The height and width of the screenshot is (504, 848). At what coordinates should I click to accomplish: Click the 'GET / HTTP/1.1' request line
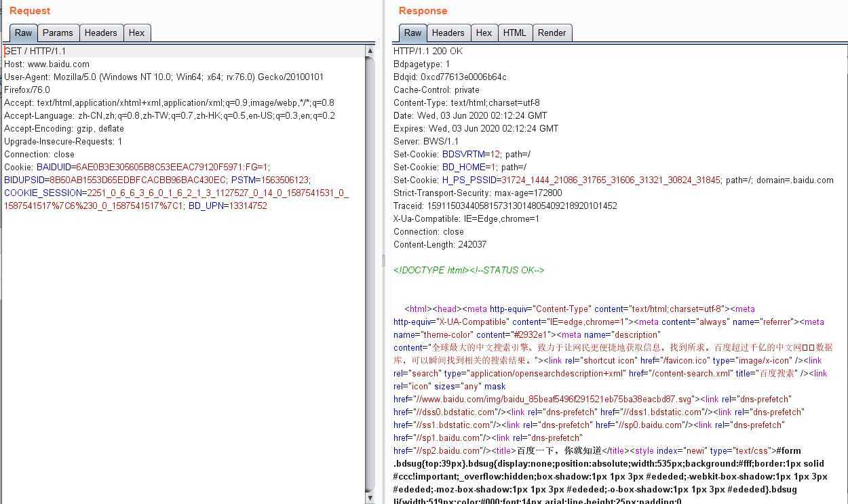click(x=35, y=51)
